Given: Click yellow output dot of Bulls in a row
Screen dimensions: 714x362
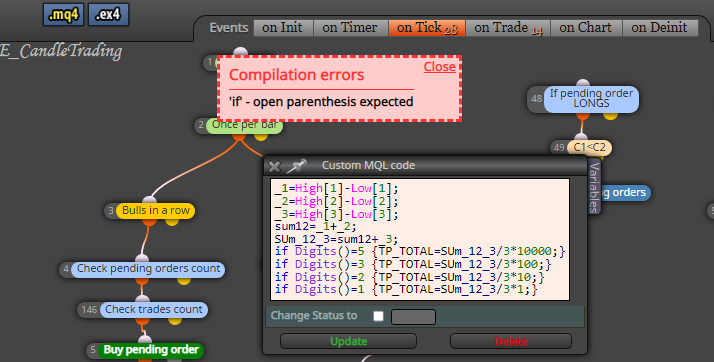Looking at the screenshot, I should tap(172, 221).
